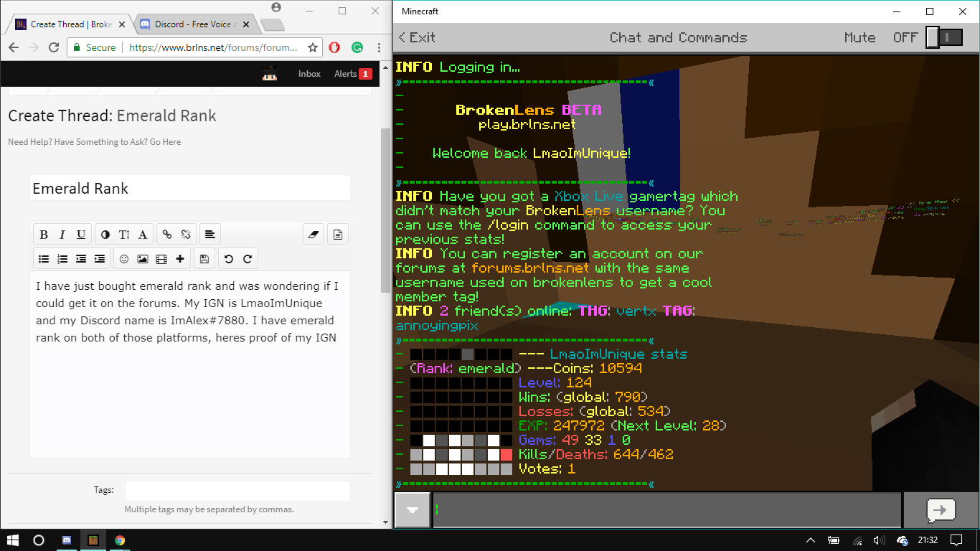The image size is (980, 551).
Task: Open the user avatar profile menu
Action: pos(270,73)
